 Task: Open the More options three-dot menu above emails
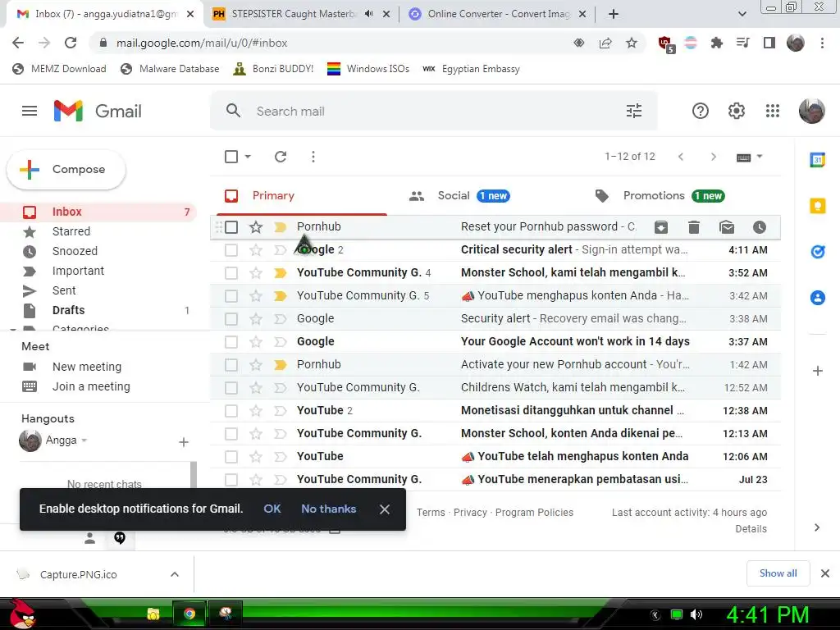click(313, 157)
